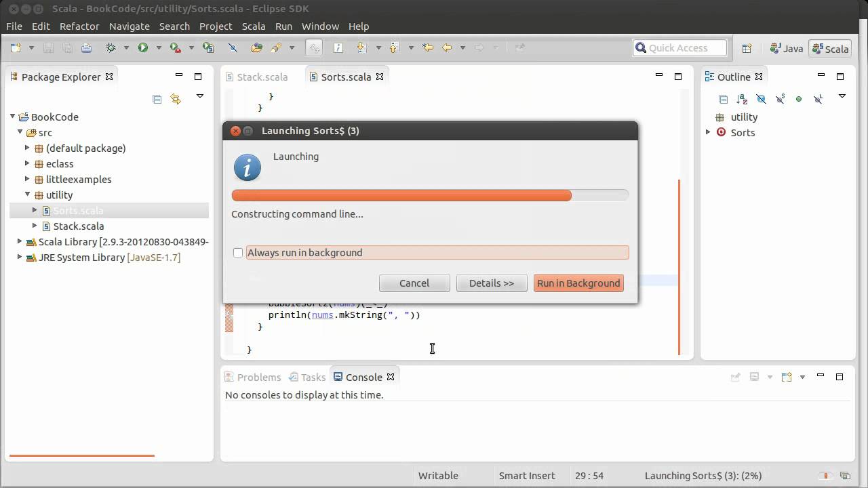The image size is (868, 488).
Task: Click the BookCode project node
Action: click(x=55, y=117)
